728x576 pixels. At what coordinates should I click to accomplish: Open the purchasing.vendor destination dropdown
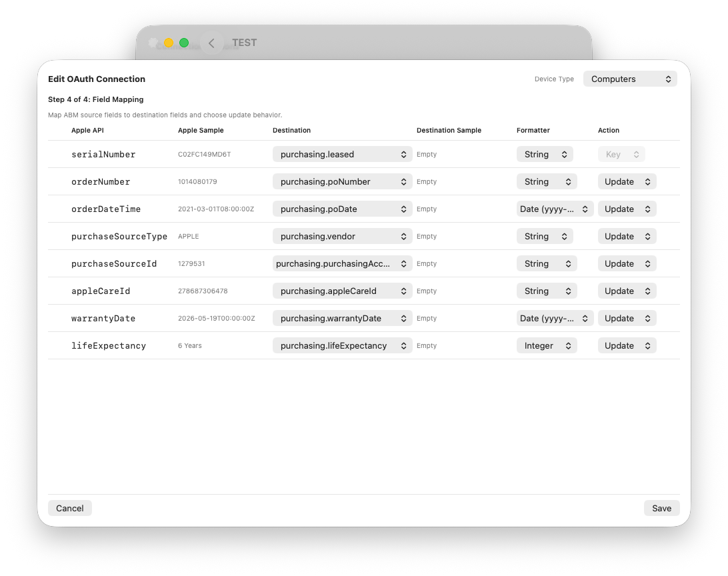click(x=342, y=236)
